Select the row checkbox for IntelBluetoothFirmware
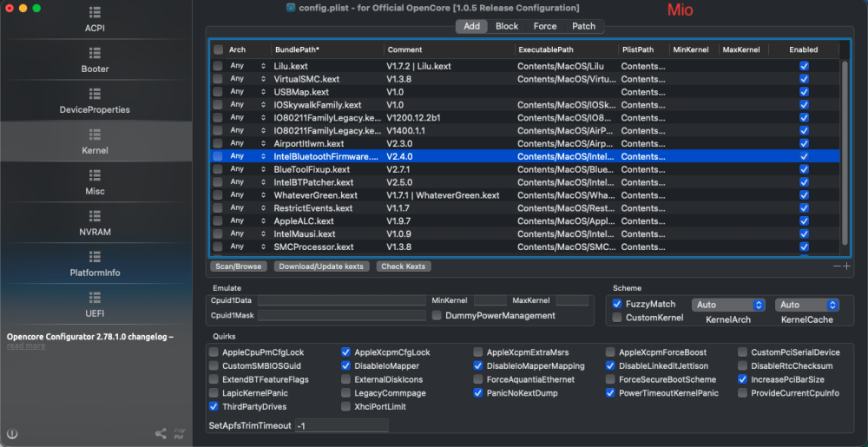Viewport: 868px width, 447px height. 218,156
